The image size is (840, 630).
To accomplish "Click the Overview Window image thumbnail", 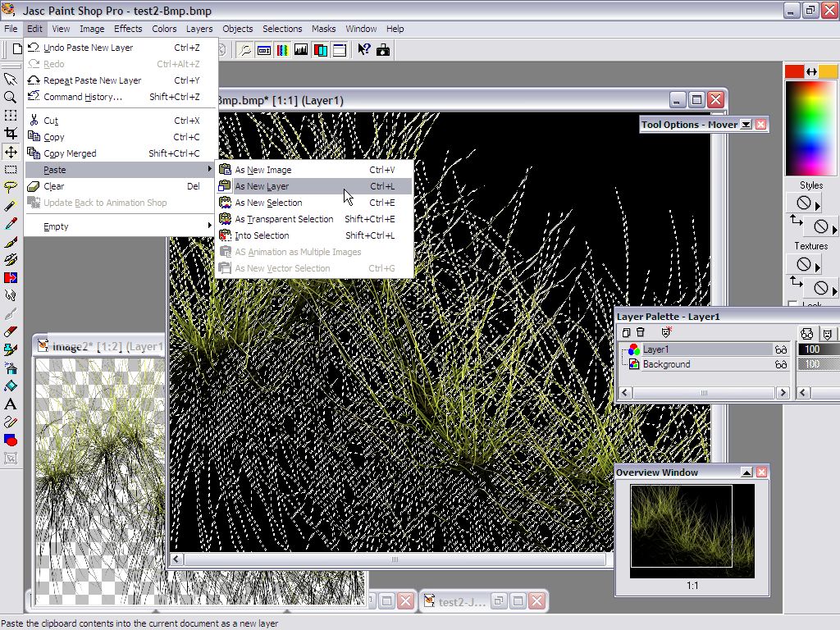I will click(692, 530).
